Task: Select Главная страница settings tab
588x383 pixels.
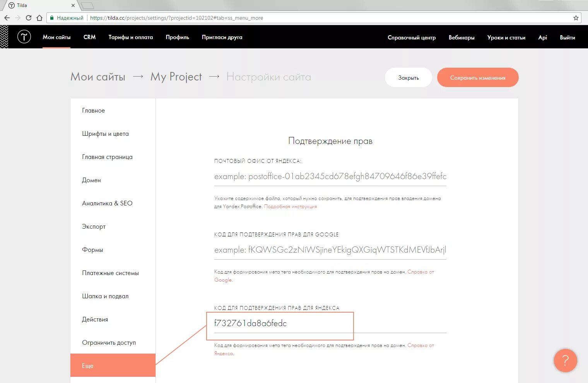Action: (x=113, y=157)
